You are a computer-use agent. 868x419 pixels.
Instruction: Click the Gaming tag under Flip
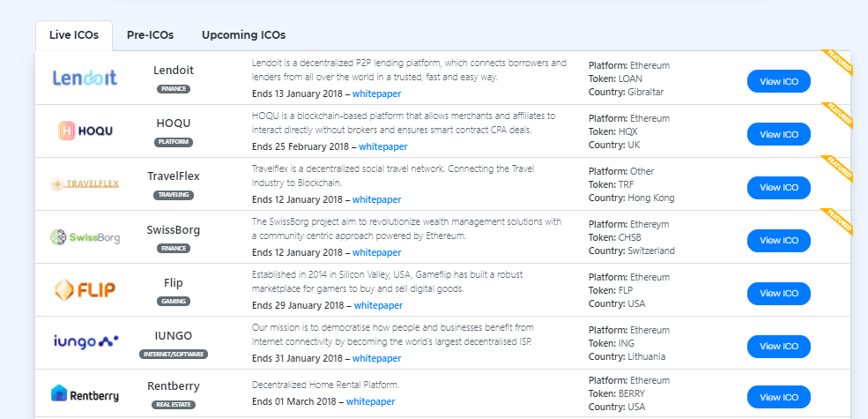click(174, 301)
